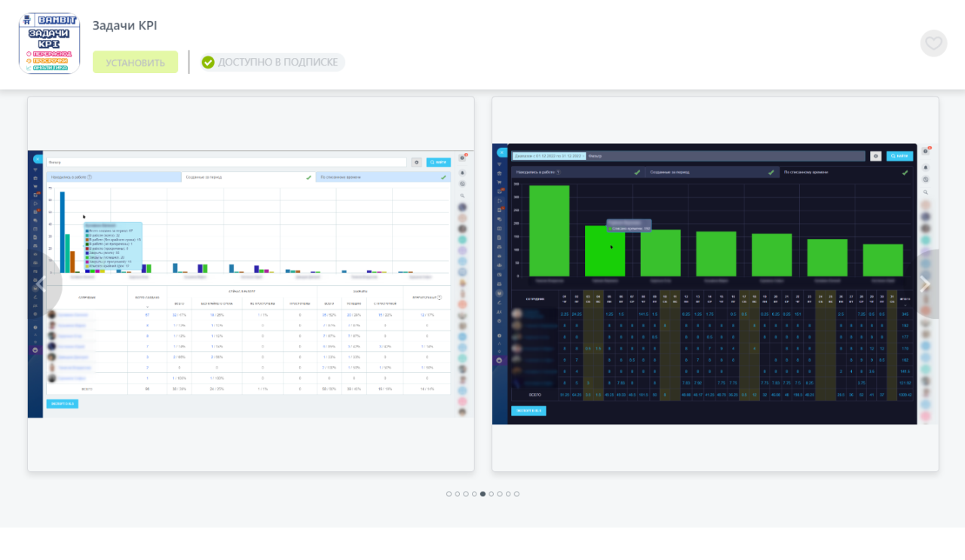Select the sixth carousel pagination dot

(492, 494)
